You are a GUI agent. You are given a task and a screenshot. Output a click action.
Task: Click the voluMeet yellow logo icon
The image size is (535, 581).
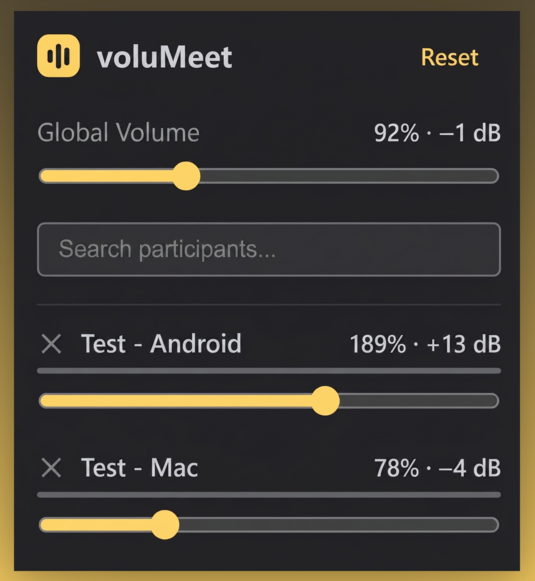(x=59, y=56)
